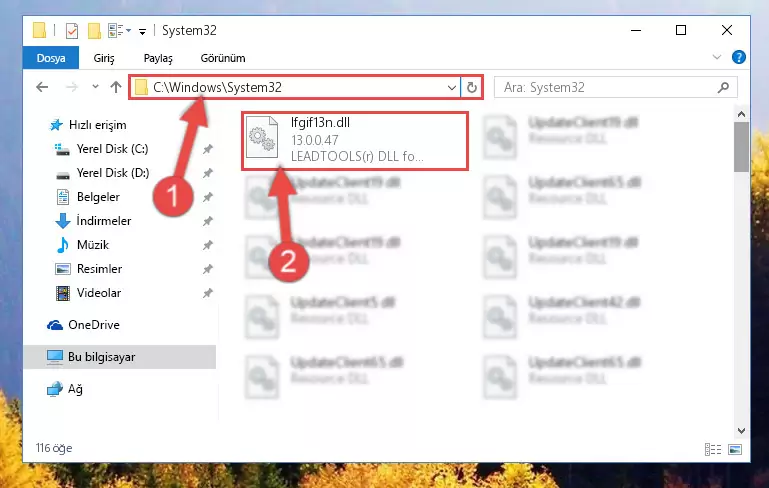Go back with the back arrow
Viewport: 769px width, 488px height.
click(x=42, y=87)
